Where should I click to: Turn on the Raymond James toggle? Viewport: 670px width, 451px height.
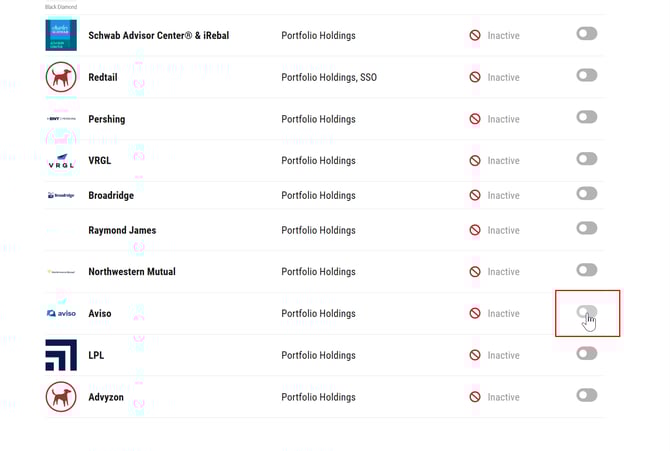[x=587, y=228]
